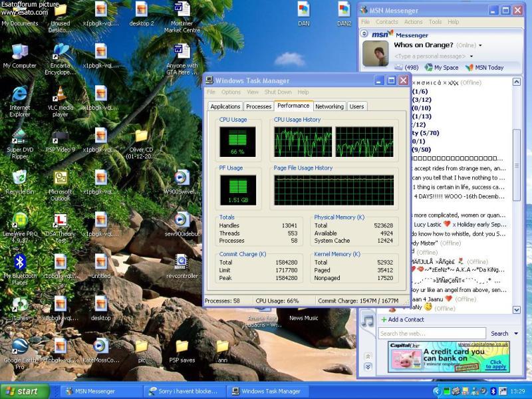Select the Microsoft Outlook desktop icon
This screenshot has width=532, height=399.
click(x=60, y=186)
